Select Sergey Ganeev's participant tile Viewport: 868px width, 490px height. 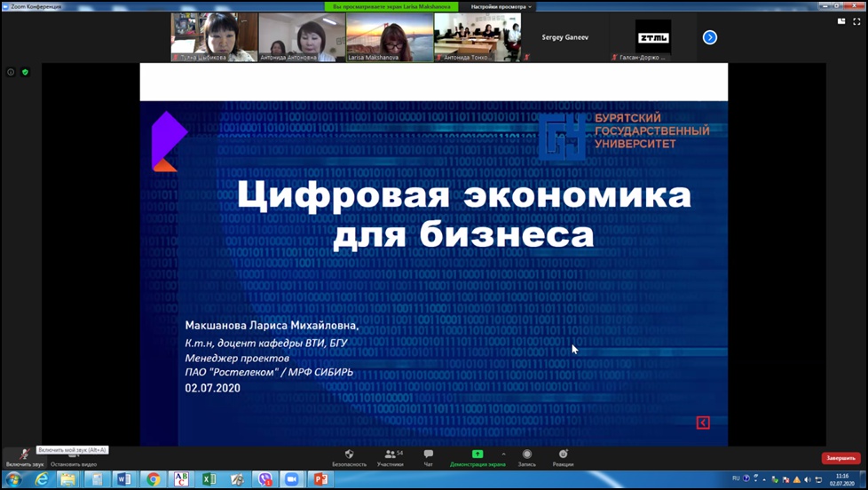pyautogui.click(x=564, y=37)
